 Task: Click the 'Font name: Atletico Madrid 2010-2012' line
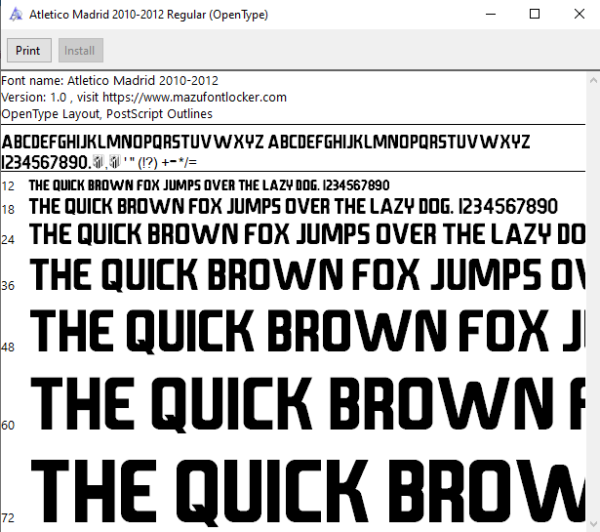[110, 81]
